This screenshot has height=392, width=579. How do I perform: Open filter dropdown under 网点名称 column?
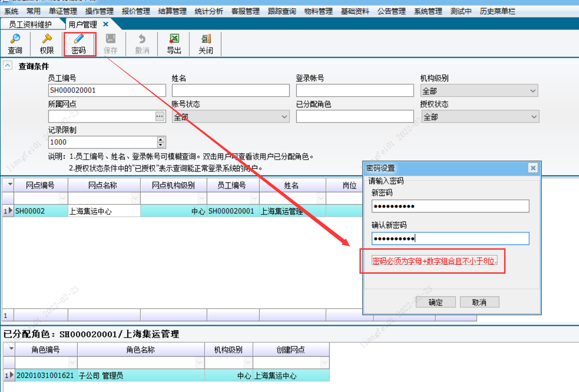tap(136, 198)
